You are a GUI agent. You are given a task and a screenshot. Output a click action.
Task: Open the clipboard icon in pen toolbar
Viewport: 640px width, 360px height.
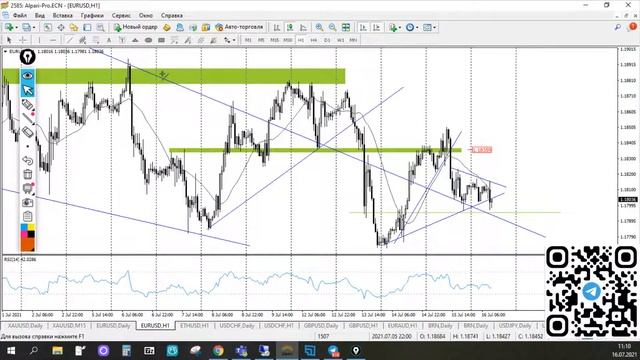(x=28, y=216)
